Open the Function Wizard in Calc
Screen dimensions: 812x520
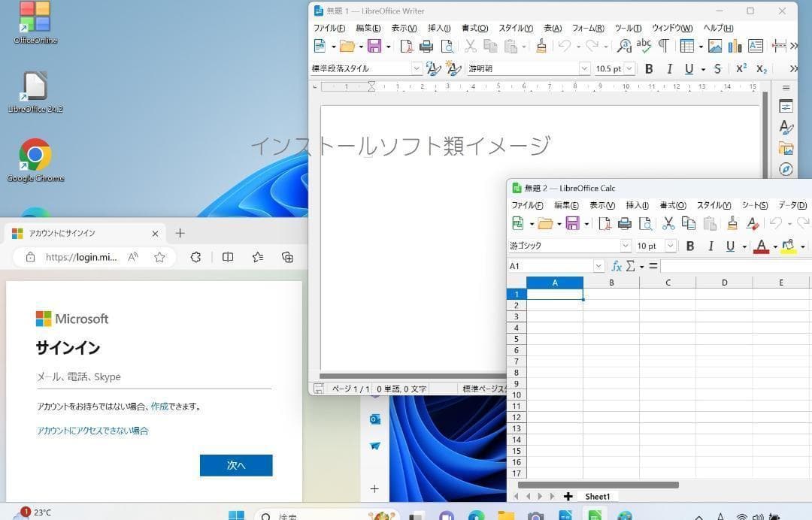(617, 265)
